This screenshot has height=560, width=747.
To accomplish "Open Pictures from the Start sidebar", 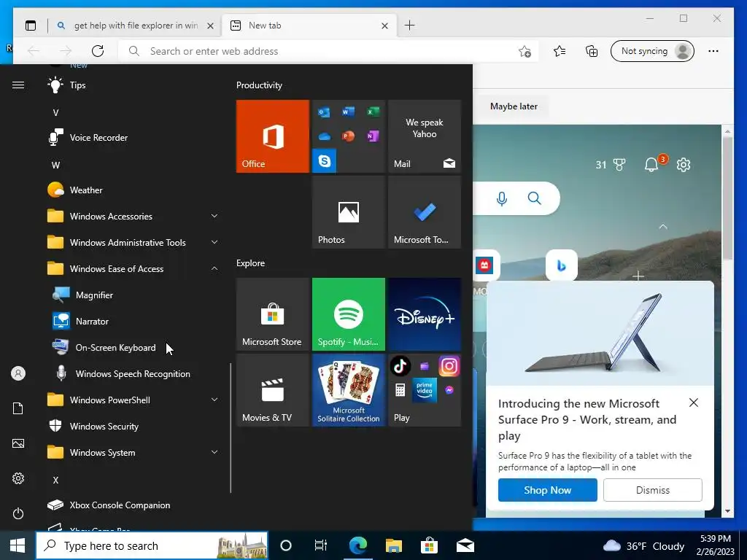I will point(18,443).
